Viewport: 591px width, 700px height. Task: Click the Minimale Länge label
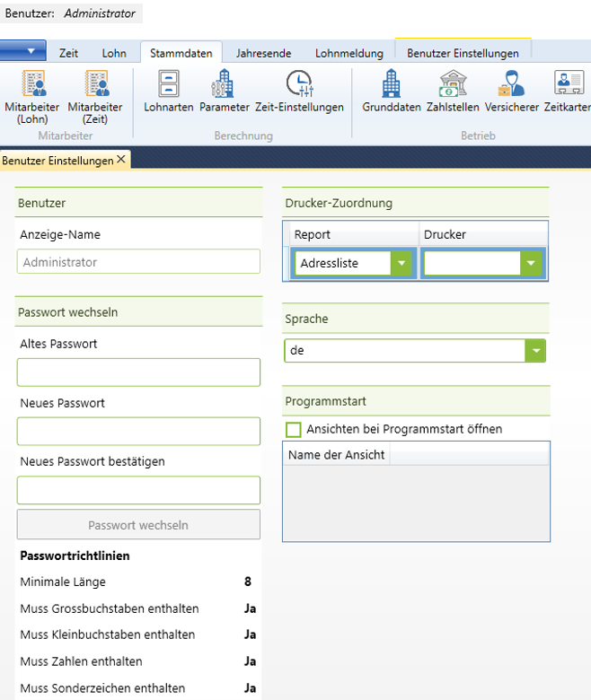(63, 582)
